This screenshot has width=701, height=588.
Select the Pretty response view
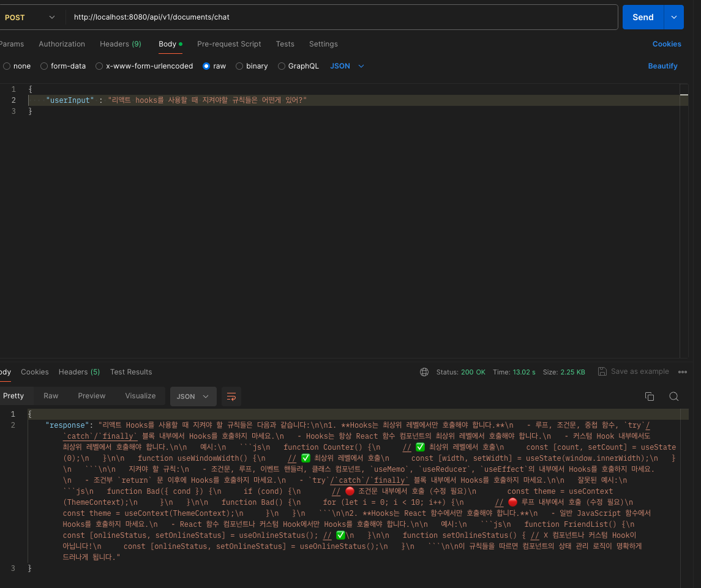tap(13, 396)
